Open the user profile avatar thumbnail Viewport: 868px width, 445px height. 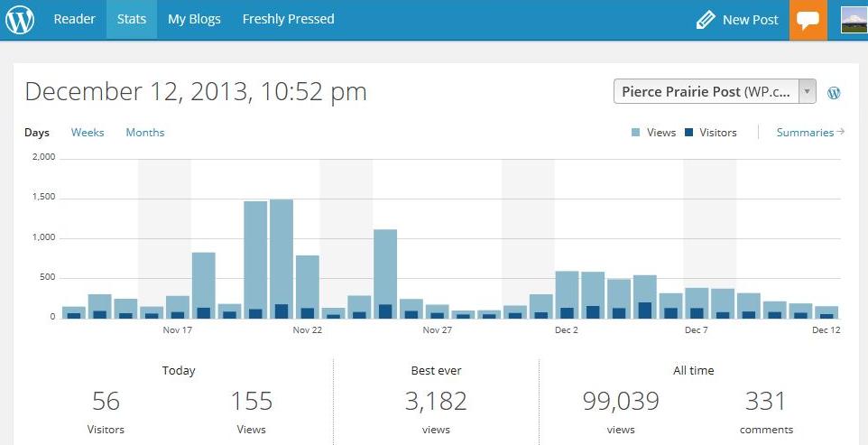coord(854,20)
